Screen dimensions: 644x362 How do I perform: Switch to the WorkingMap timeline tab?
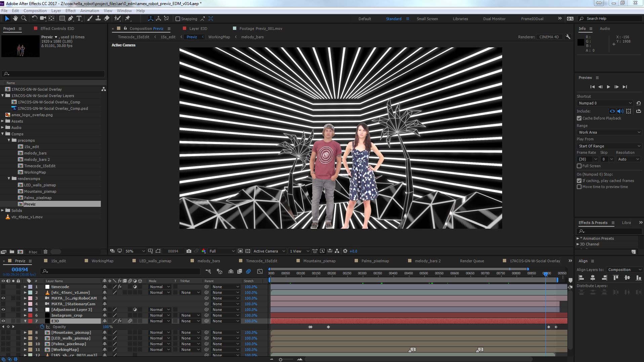point(103,261)
